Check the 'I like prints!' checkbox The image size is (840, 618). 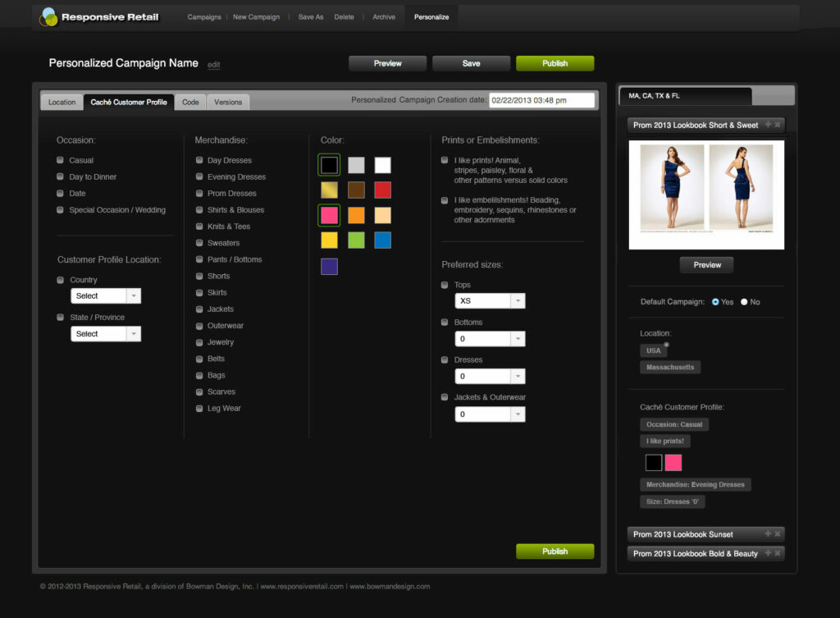tap(445, 160)
